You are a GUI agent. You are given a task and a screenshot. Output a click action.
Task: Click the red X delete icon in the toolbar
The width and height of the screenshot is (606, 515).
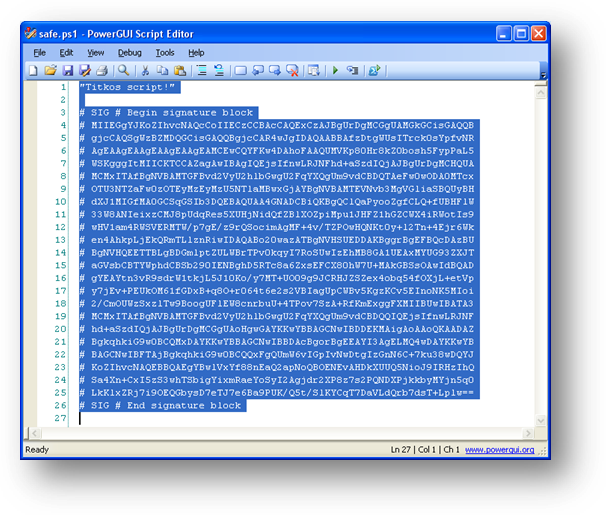point(292,71)
